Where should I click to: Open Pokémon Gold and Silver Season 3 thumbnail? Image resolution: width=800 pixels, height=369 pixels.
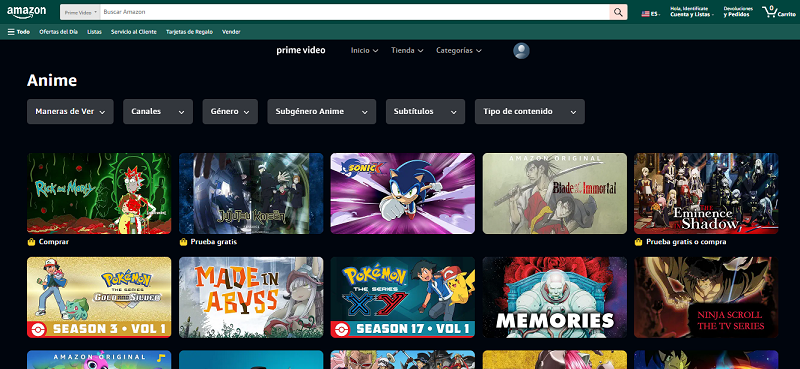point(99,297)
